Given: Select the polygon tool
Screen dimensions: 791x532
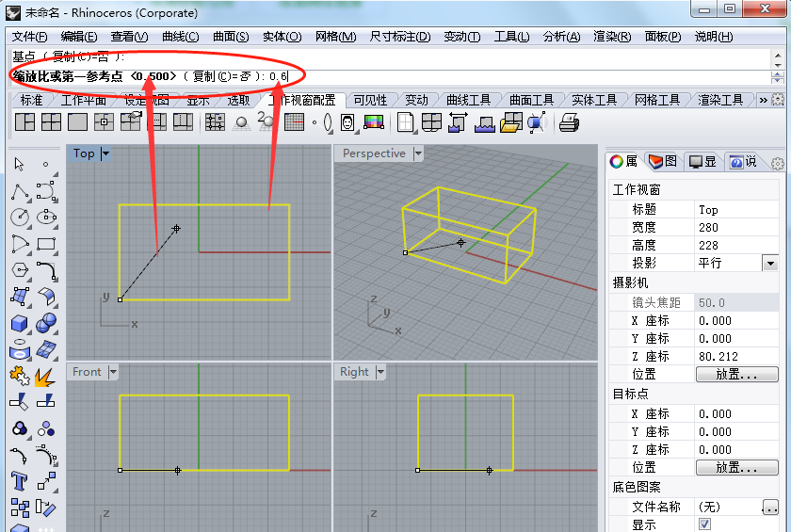Looking at the screenshot, I should [x=19, y=270].
